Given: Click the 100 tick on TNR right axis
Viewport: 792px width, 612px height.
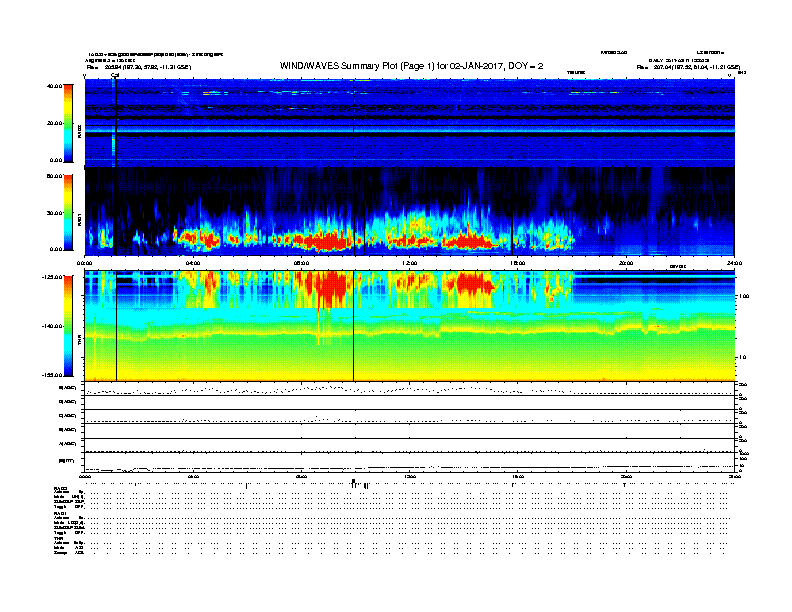Looking at the screenshot, I should pyautogui.click(x=744, y=296).
